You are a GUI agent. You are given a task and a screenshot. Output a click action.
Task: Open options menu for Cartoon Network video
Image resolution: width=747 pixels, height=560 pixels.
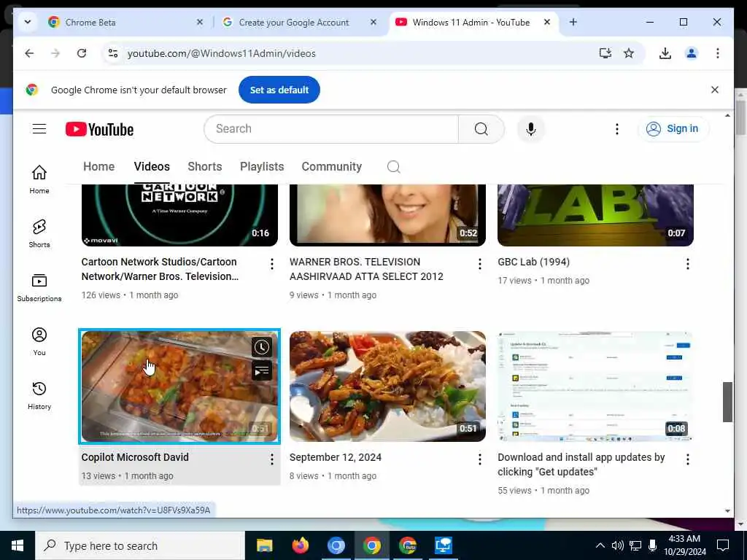tap(271, 264)
